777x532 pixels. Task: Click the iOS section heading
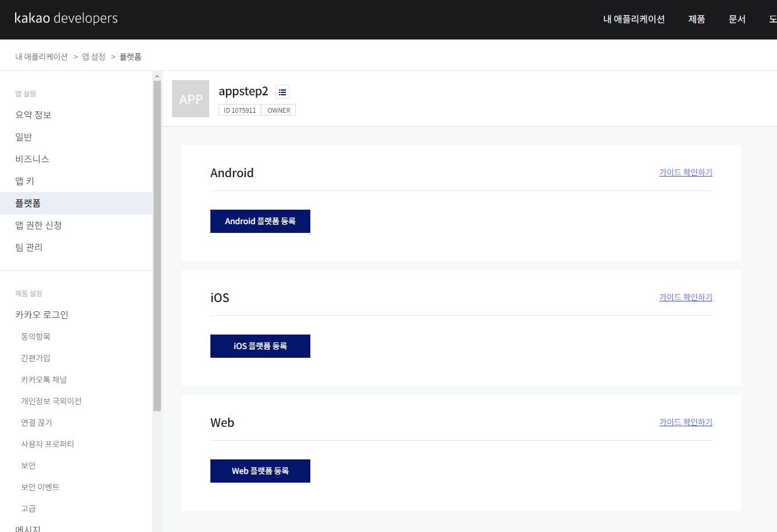(220, 298)
